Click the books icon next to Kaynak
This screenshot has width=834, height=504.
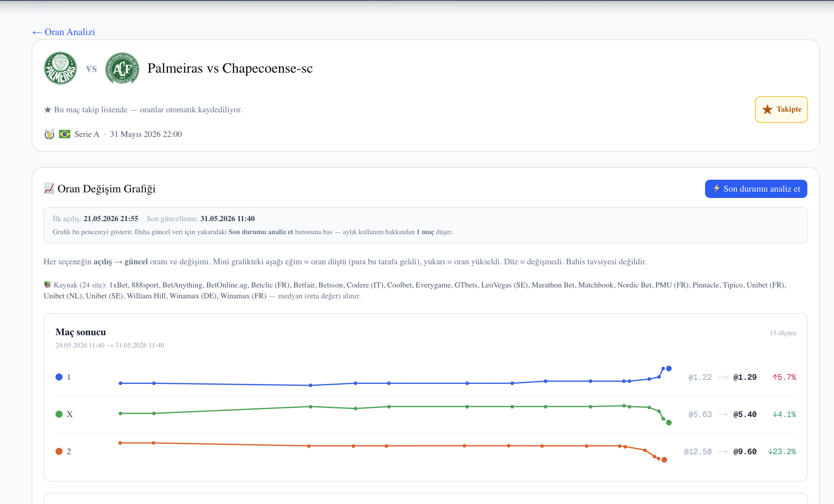pos(47,285)
